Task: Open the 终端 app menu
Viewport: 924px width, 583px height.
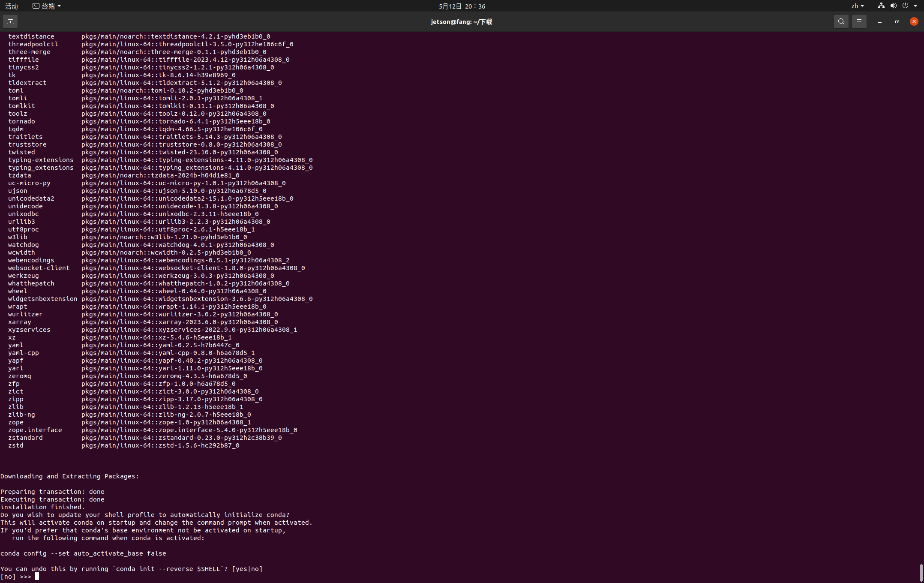Action: (x=47, y=6)
